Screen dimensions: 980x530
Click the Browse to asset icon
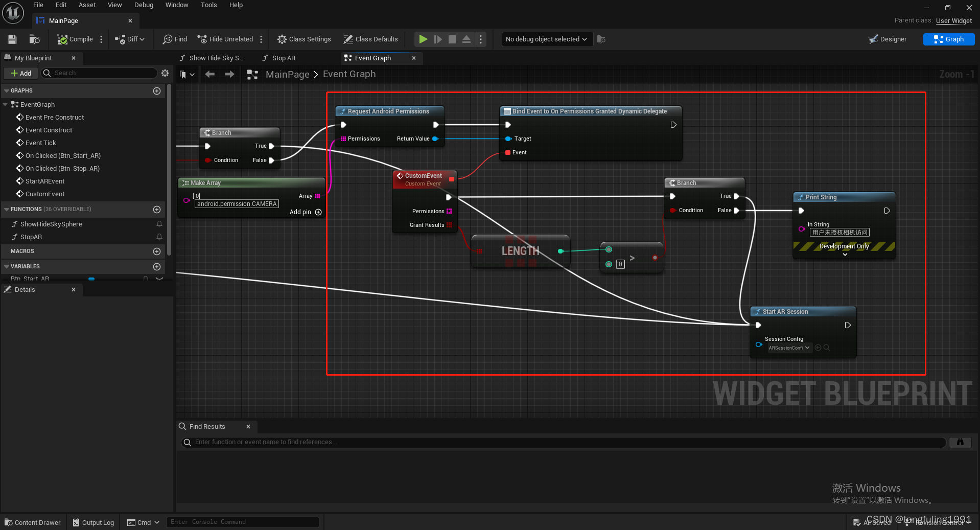34,39
